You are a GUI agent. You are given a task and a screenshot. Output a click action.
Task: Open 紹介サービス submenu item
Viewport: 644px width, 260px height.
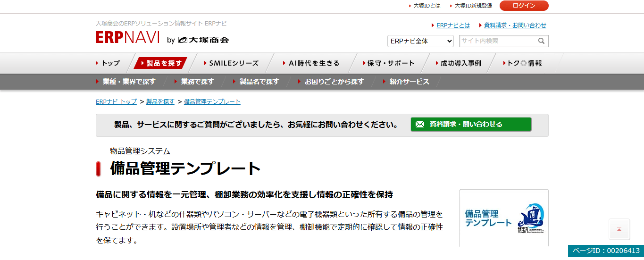(x=410, y=82)
